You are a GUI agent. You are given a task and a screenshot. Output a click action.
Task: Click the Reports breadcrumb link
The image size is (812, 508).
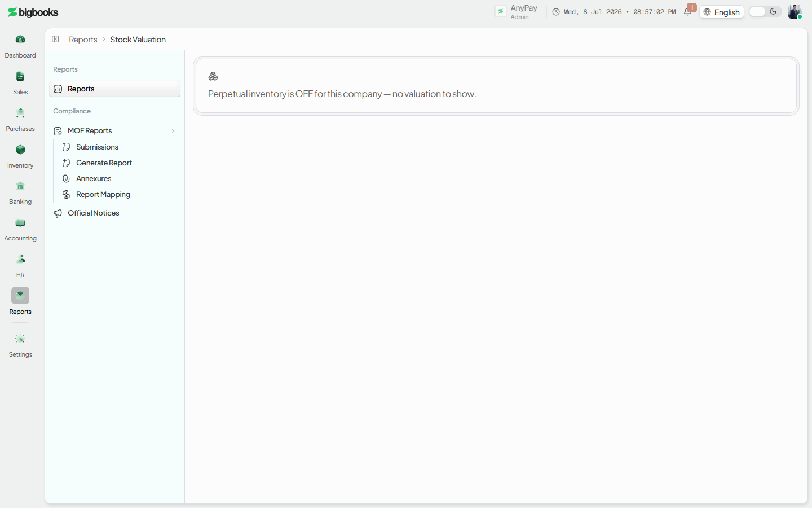tap(83, 40)
